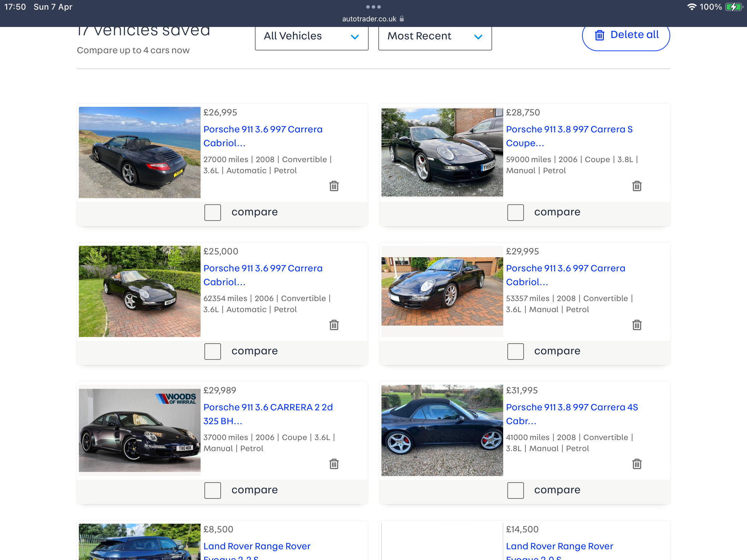Open the 53357 miles Porsche 911 Cabriolet link

[x=565, y=275]
